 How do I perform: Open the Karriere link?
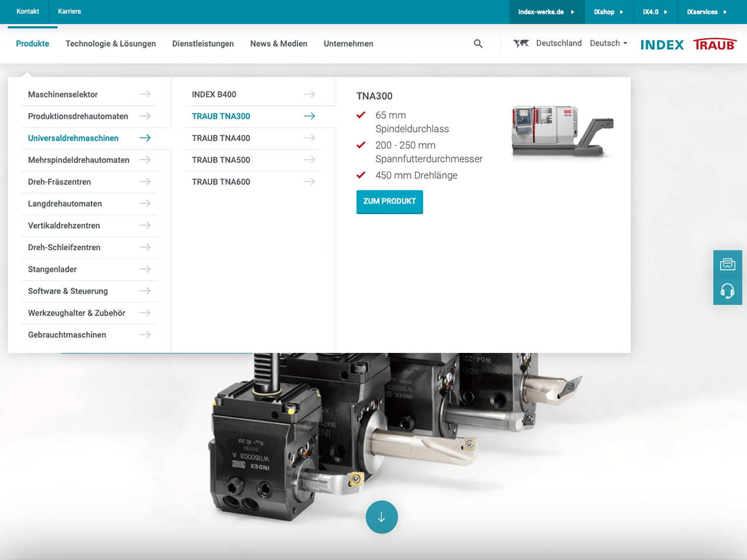tap(69, 12)
